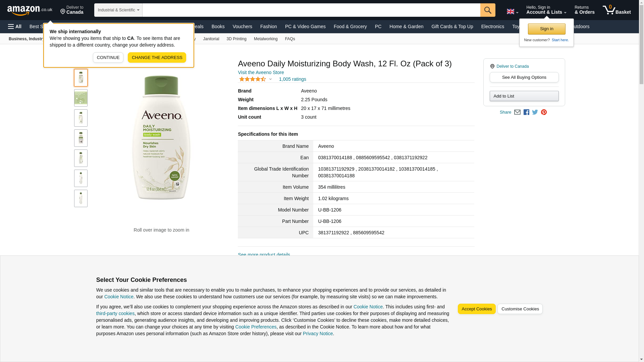Share the product on Pinterest

click(x=544, y=112)
